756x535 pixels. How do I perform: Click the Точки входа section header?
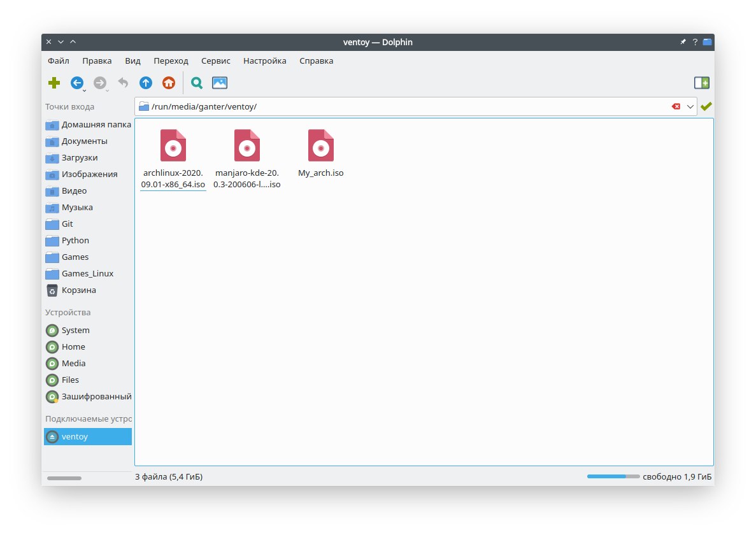click(70, 106)
